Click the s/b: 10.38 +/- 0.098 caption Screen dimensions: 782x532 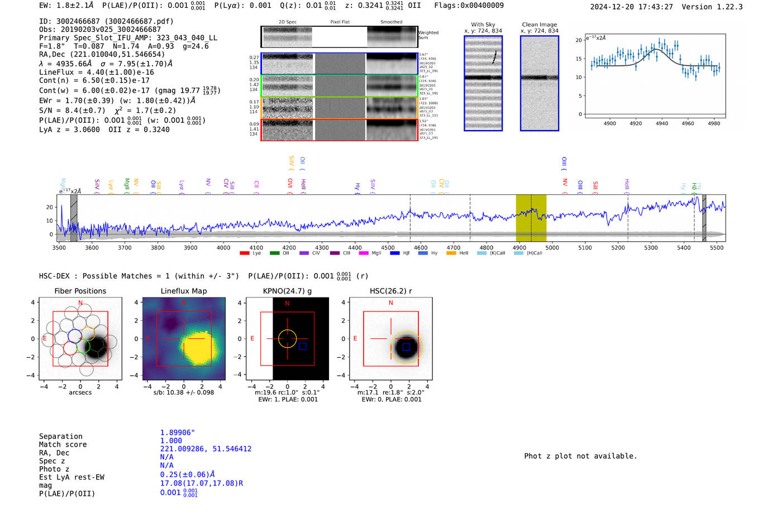coord(184,392)
